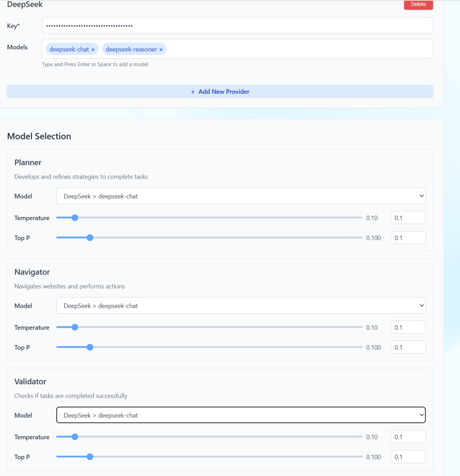Focus the DeepSeek API Key field
This screenshot has height=476, width=460.
click(237, 26)
